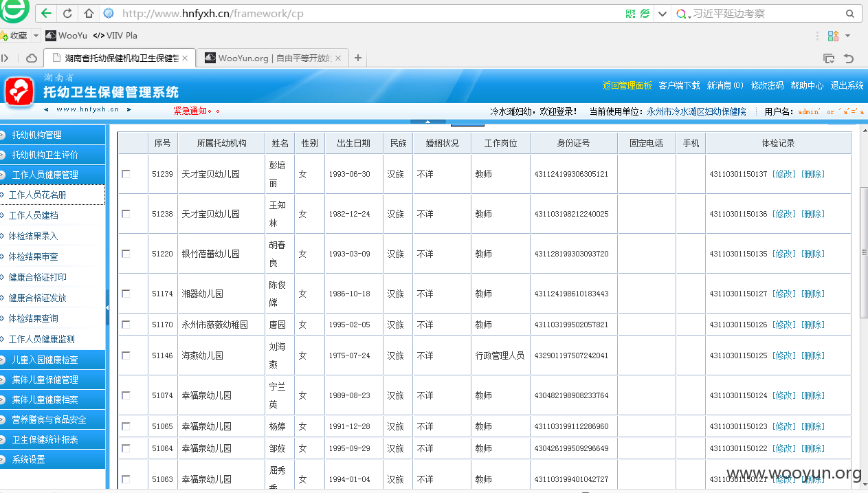
Task: Reload the page with refresh icon
Action: [x=67, y=13]
